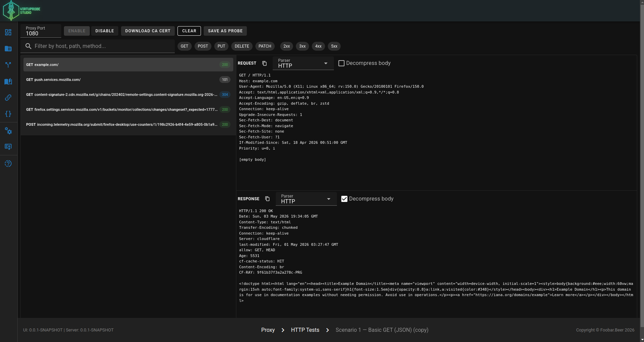This screenshot has height=342, width=644.
Task: Toggle the 5xx status filter chip
Action: click(x=334, y=46)
